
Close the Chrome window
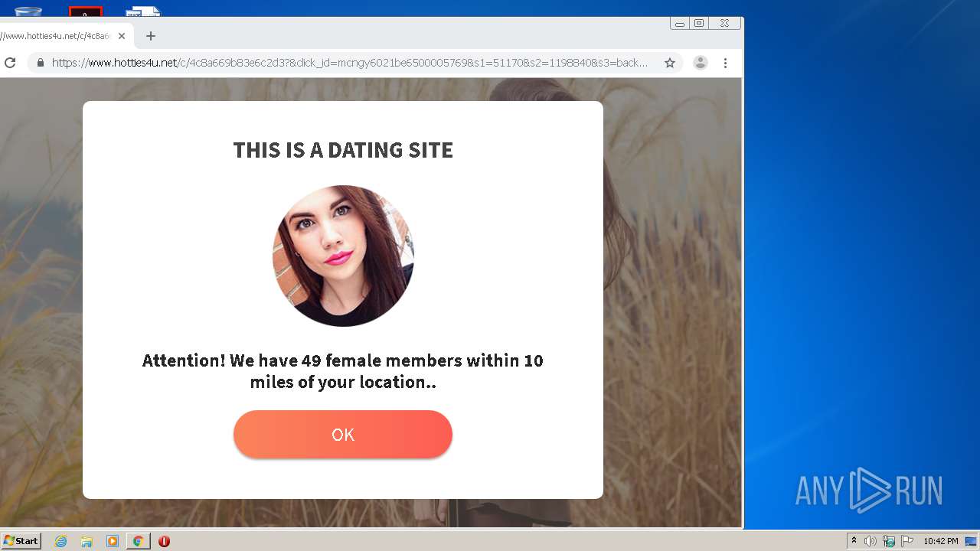[724, 23]
